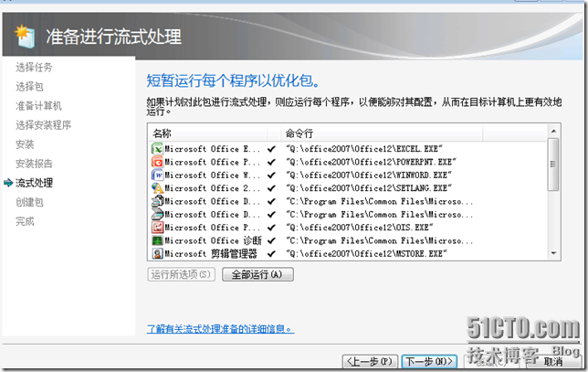The image size is (588, 372).
Task: Click the arrow icon beside 流式处理
Action: [8, 183]
